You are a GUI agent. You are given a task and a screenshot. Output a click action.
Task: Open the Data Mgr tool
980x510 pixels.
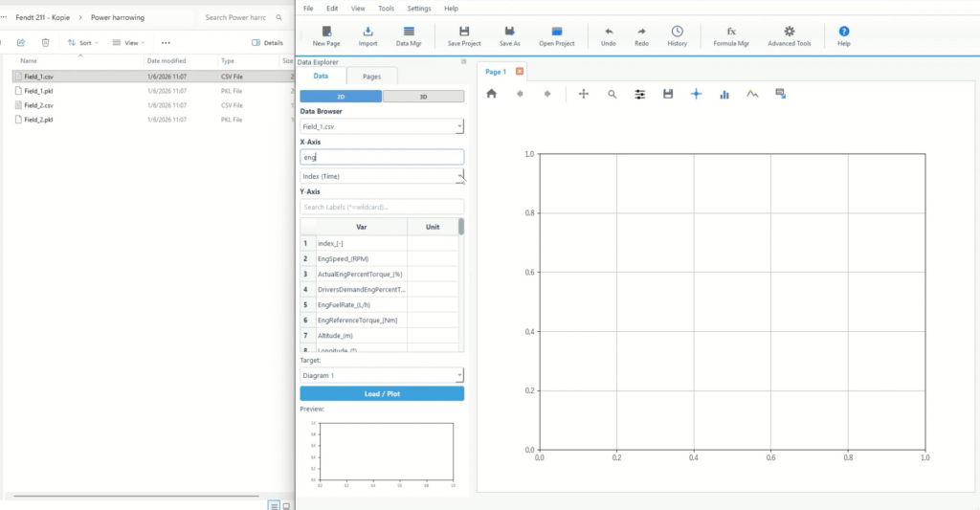[410, 36]
